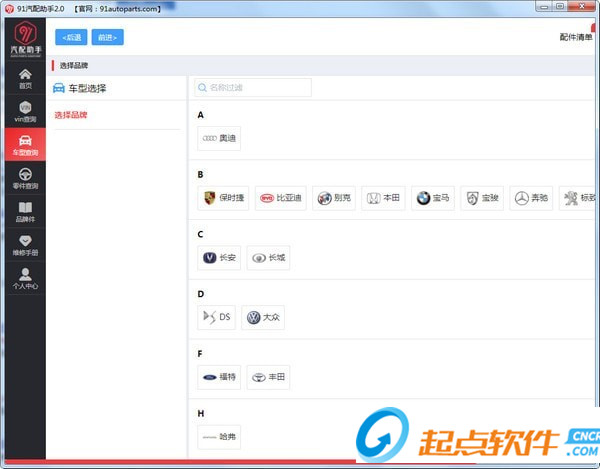Choose the 本田 Honda brand

pos(383,198)
